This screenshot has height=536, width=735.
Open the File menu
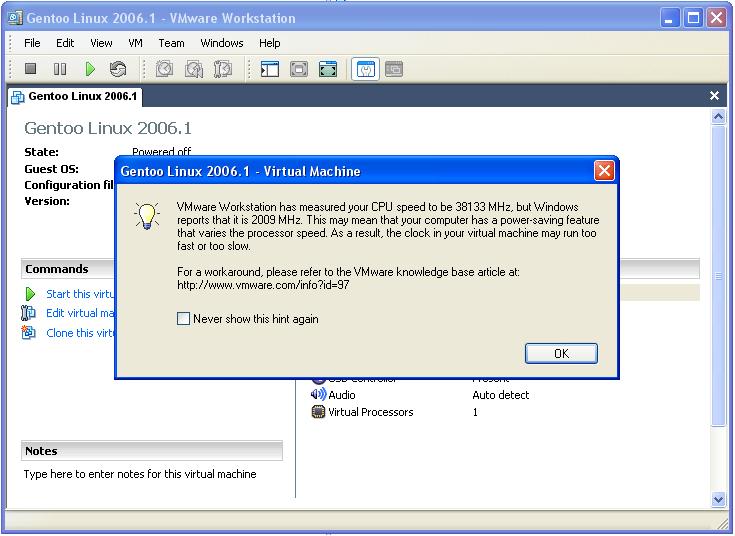point(32,43)
